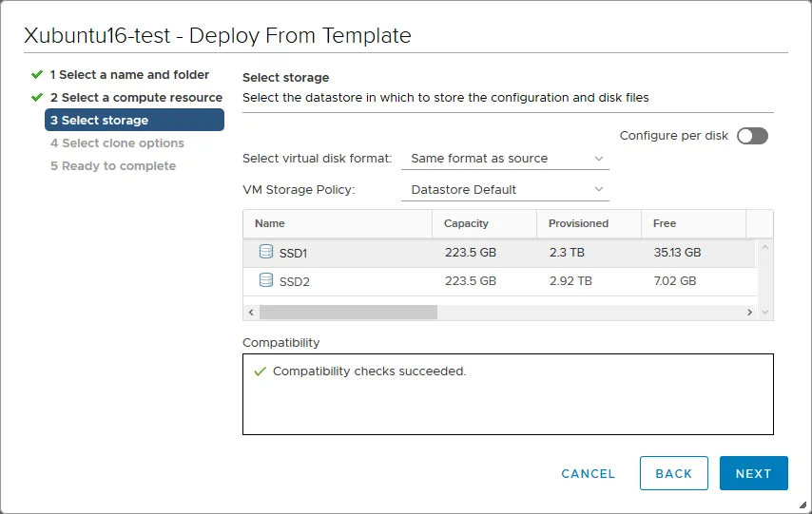Click the horizontal scrollbar thumb in datastore table
The width and height of the screenshot is (812, 514).
347,312
